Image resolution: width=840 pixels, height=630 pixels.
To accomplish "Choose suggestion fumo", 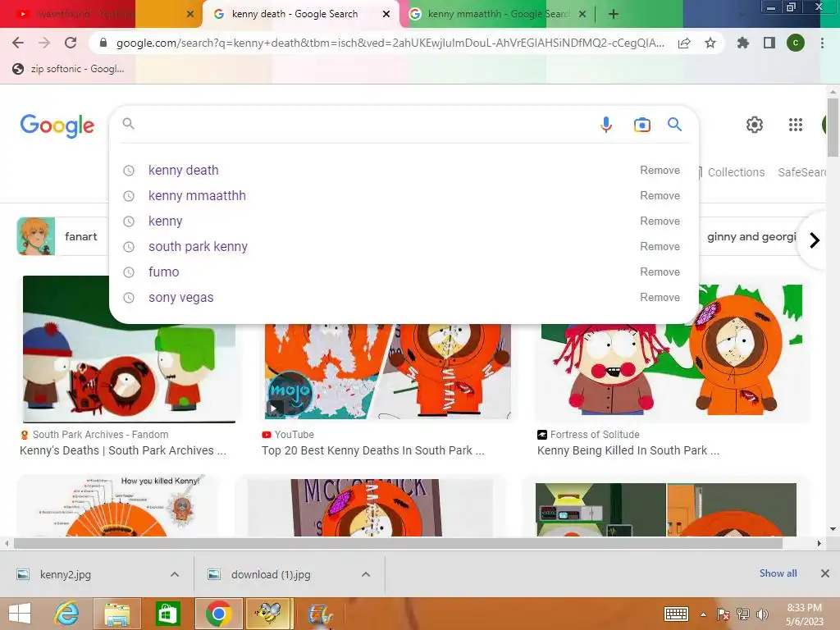I will pos(163,272).
